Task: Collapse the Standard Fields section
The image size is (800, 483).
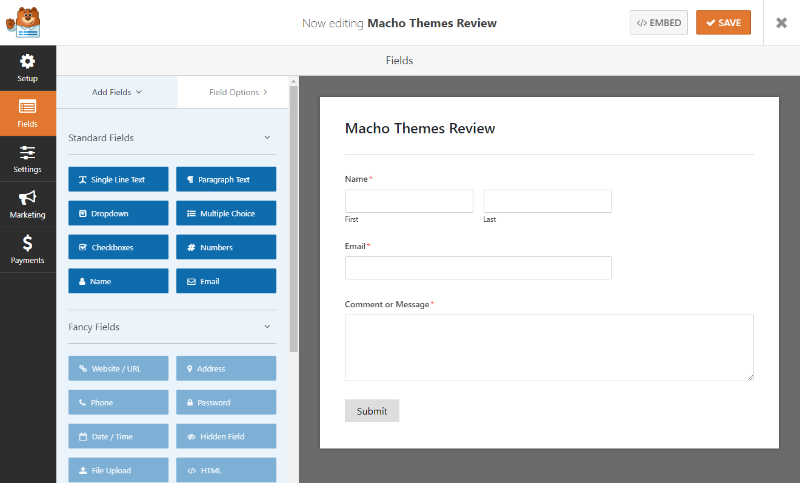Action: coord(267,138)
